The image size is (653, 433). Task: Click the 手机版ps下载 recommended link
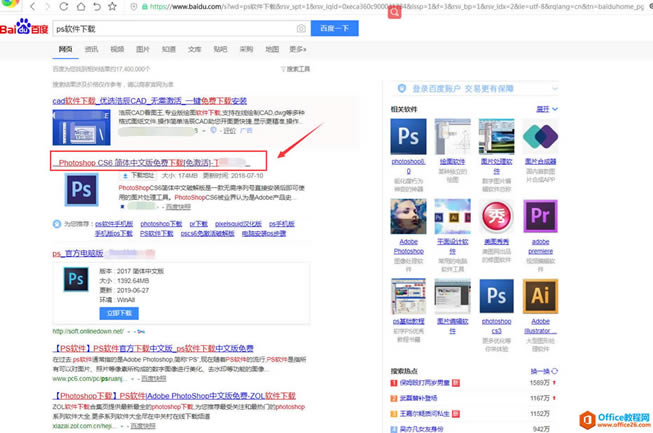click(x=114, y=234)
